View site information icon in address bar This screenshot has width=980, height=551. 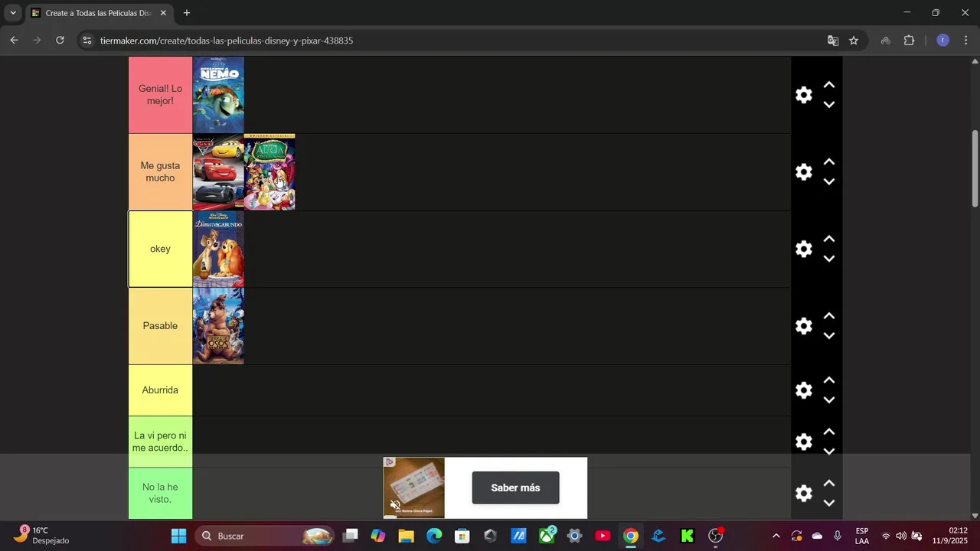pyautogui.click(x=87, y=41)
